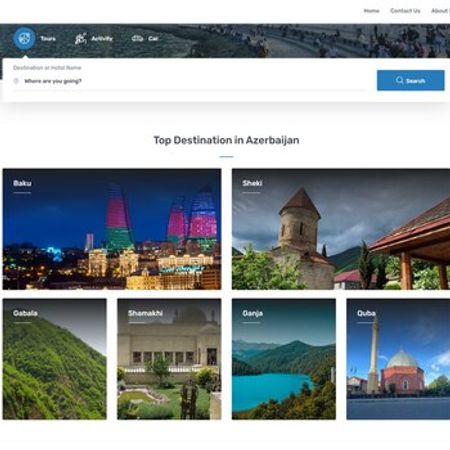Click the Activity runner icon
Viewport: 450px width, 450px height.
[x=80, y=39]
